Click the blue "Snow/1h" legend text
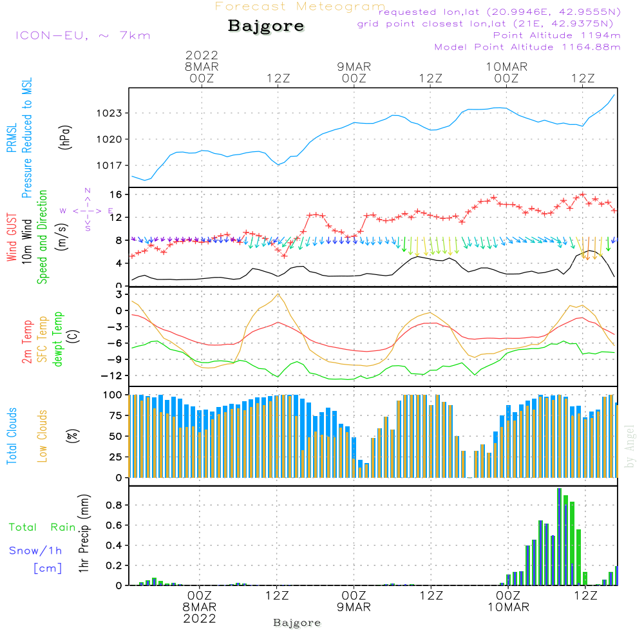The width and height of the screenshot is (644, 644). [35, 551]
